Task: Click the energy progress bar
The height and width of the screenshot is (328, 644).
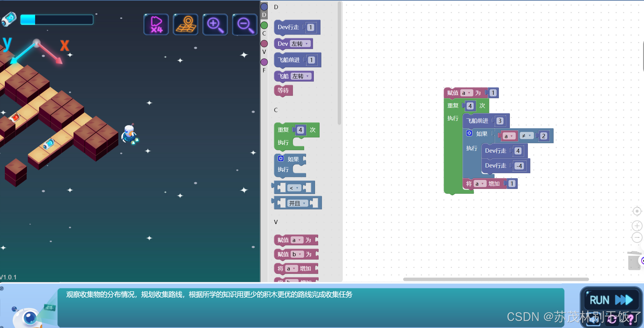Action: [57, 20]
